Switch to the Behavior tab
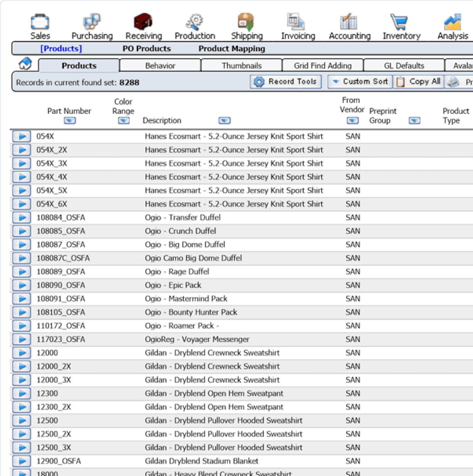Image resolution: width=473 pixels, height=476 pixels. click(x=160, y=66)
